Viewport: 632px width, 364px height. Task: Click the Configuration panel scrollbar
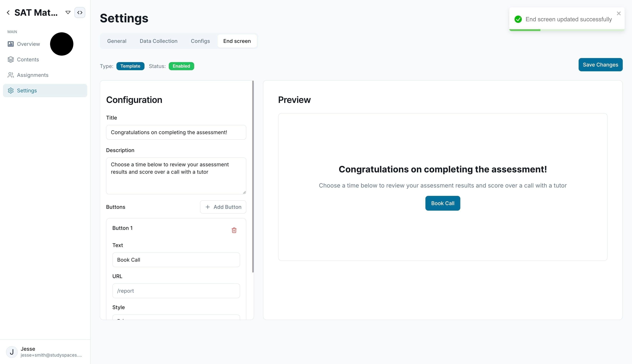click(x=253, y=176)
